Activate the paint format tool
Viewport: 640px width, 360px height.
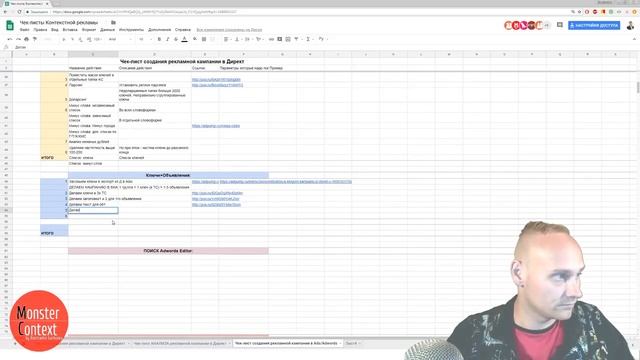[35, 39]
